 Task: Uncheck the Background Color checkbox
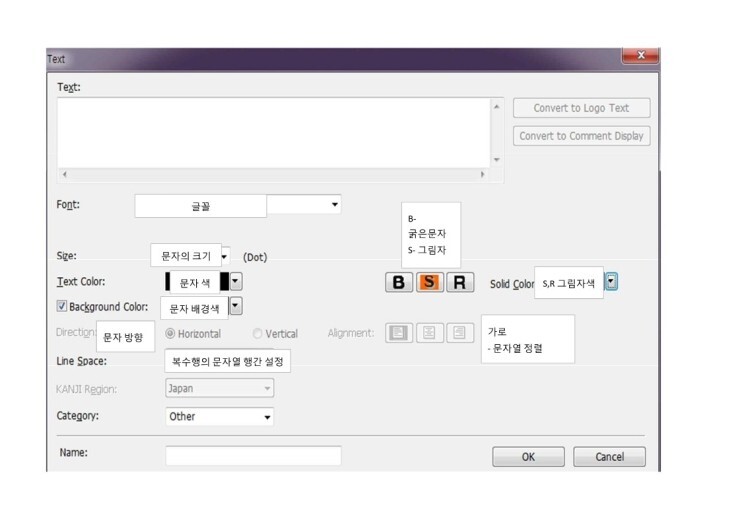click(x=61, y=306)
